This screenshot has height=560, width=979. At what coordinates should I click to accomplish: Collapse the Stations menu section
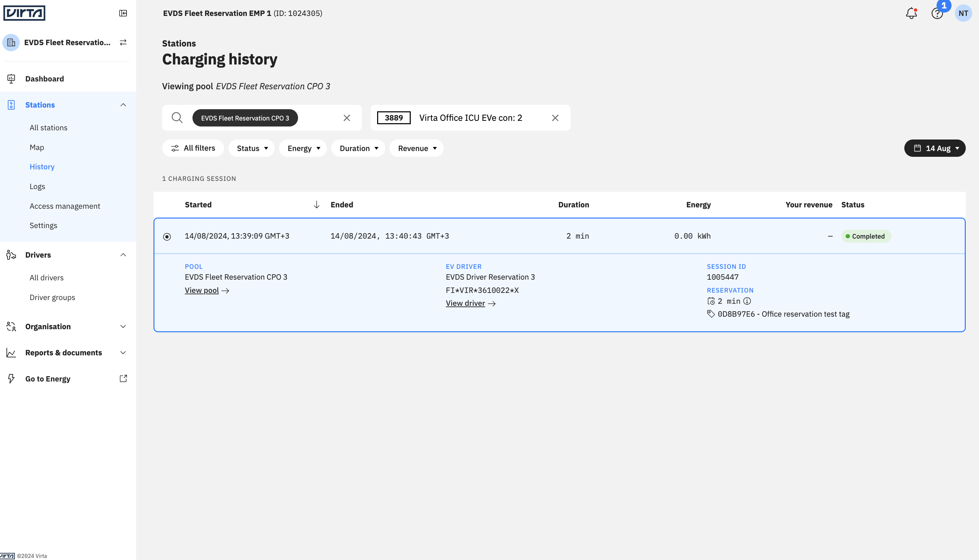coord(123,105)
